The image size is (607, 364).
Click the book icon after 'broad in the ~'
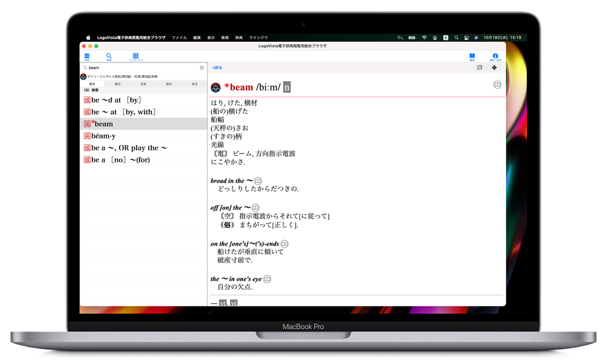258,181
